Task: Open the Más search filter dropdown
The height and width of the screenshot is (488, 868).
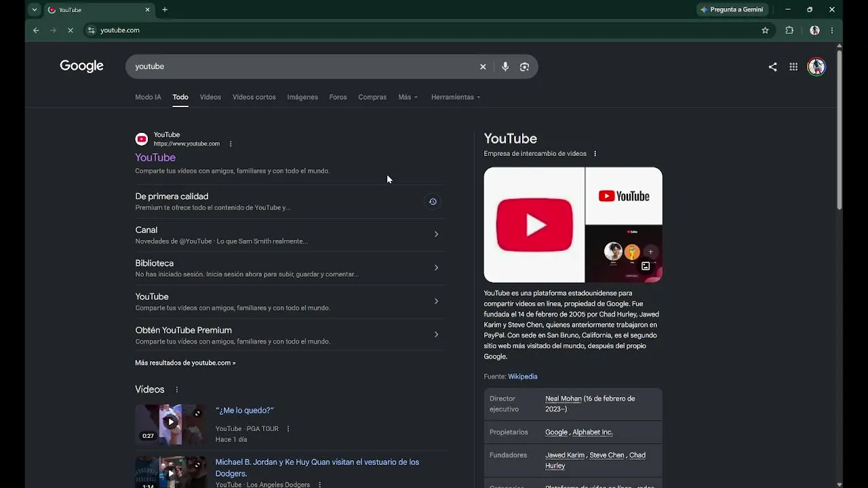Action: click(408, 97)
